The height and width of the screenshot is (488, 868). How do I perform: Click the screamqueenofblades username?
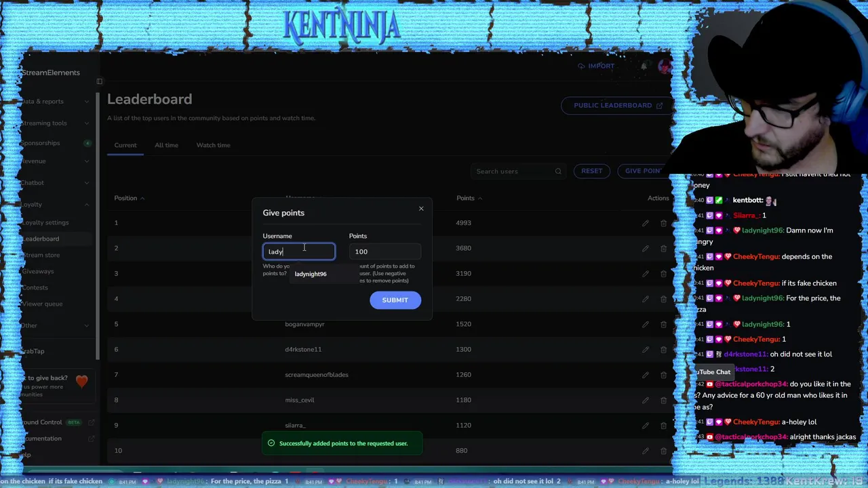tap(317, 375)
